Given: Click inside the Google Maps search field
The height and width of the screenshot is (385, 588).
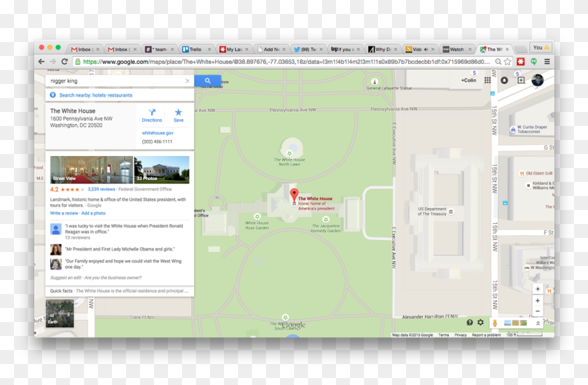Looking at the screenshot, I should (116, 80).
